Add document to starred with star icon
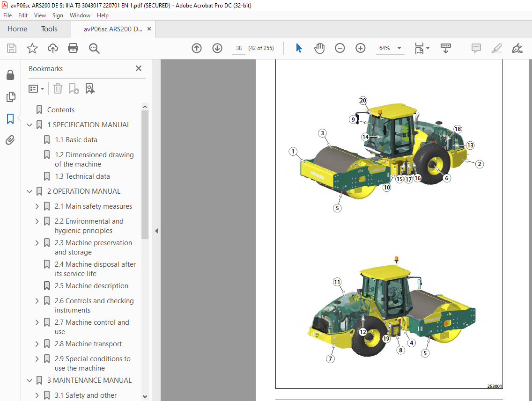 32,48
